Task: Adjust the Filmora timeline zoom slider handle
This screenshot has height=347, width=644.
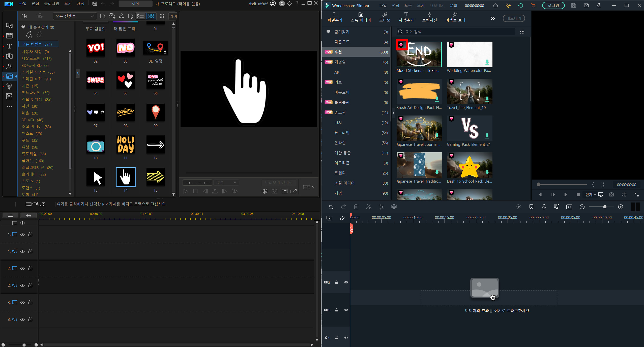Action: pyautogui.click(x=605, y=207)
